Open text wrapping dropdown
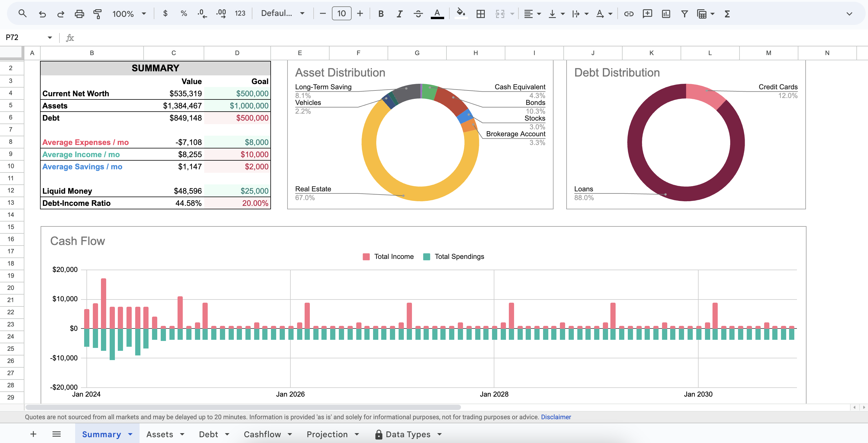This screenshot has height=443, width=868. pyautogui.click(x=580, y=14)
